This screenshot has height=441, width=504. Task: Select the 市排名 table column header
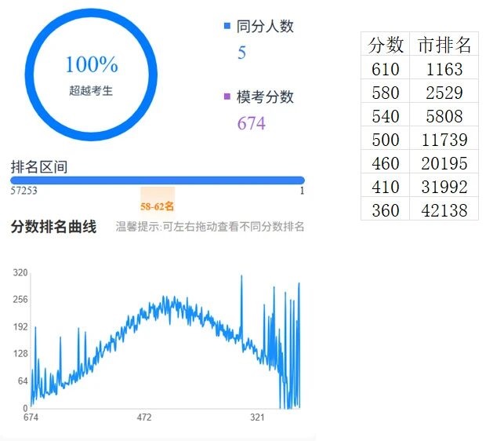444,45
